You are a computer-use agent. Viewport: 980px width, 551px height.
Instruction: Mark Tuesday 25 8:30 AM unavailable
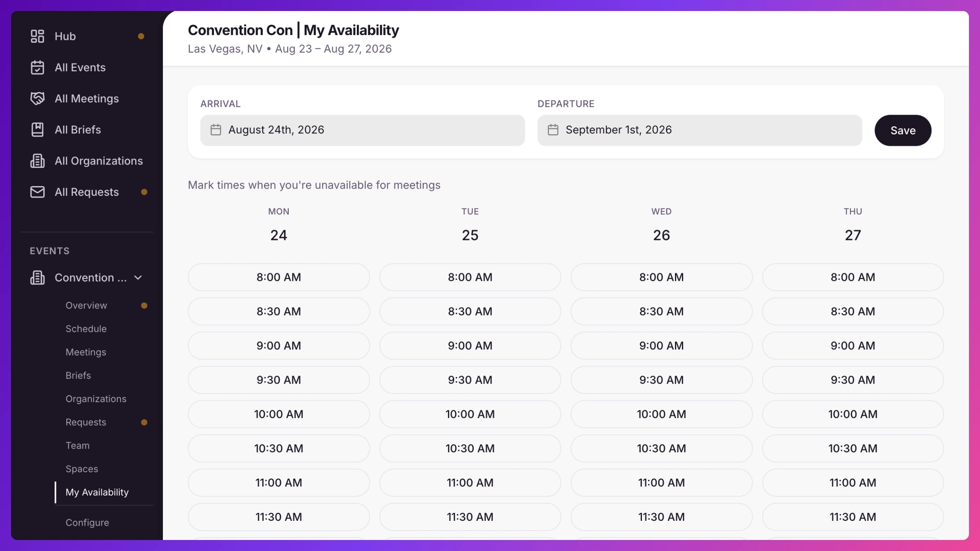[x=470, y=311]
